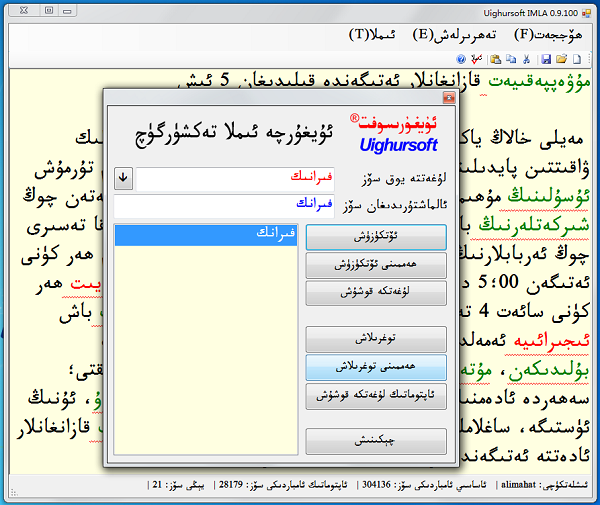Click the green word at the start of the first document line
This screenshot has height=505, width=600.
540,82
